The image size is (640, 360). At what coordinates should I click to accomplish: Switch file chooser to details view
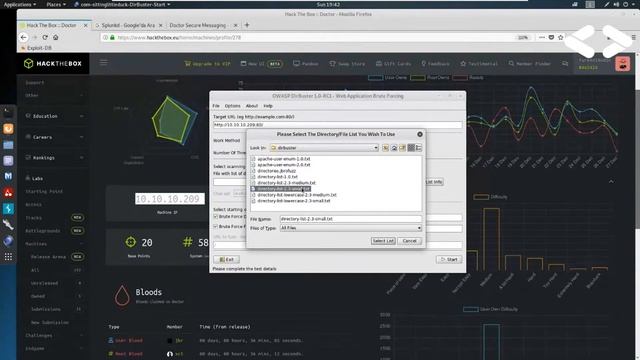[418, 148]
